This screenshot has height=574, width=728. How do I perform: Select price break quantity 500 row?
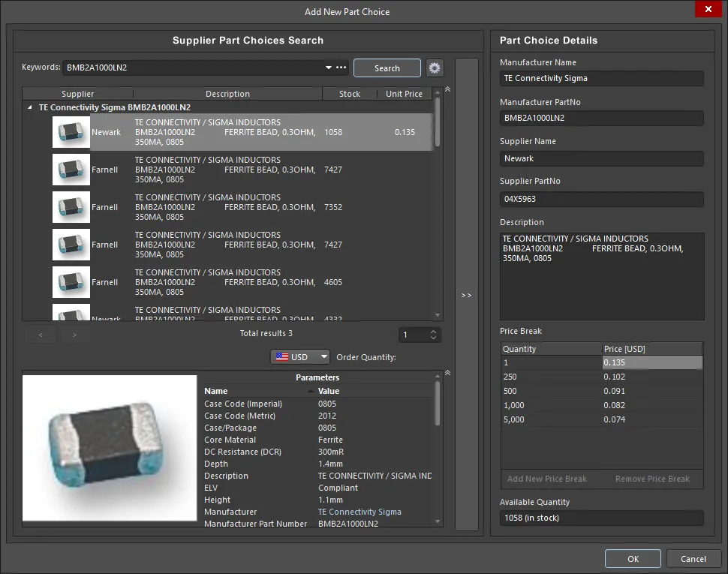(x=602, y=391)
